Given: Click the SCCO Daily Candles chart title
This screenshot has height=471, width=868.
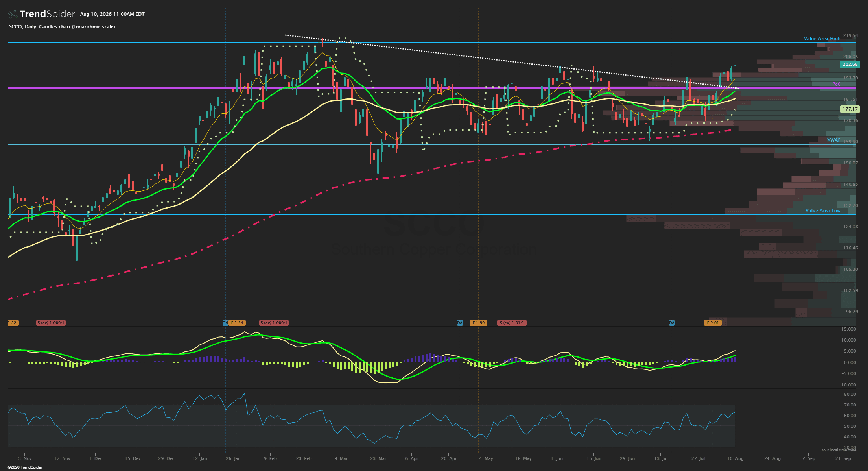Looking at the screenshot, I should click(62, 27).
